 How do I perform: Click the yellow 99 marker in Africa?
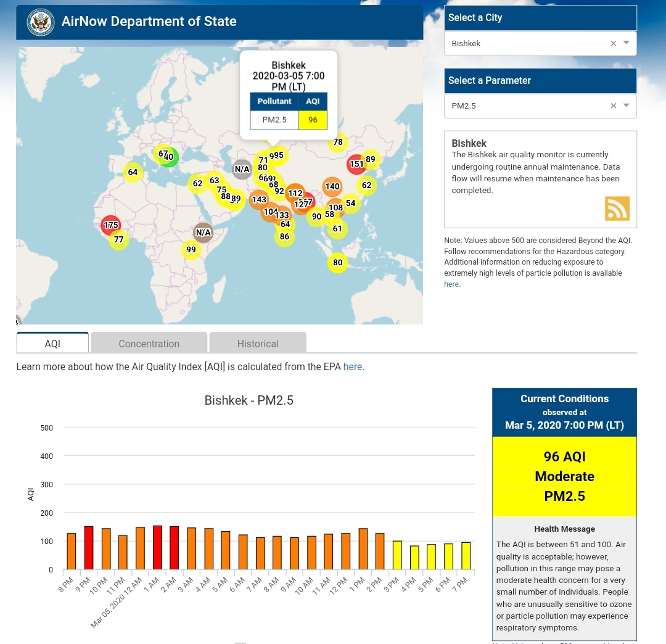coord(191,250)
